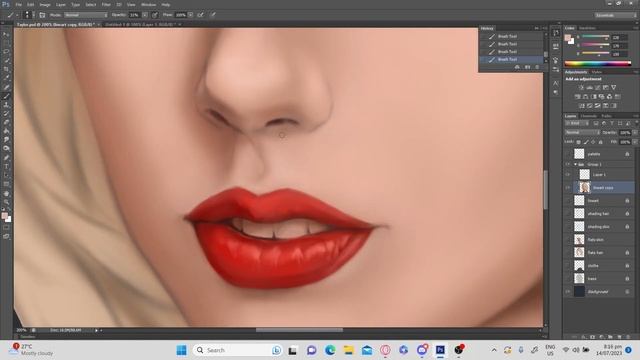Create a new layer in Layers panel
Viewport: 640px width, 360px height.
coord(619,337)
